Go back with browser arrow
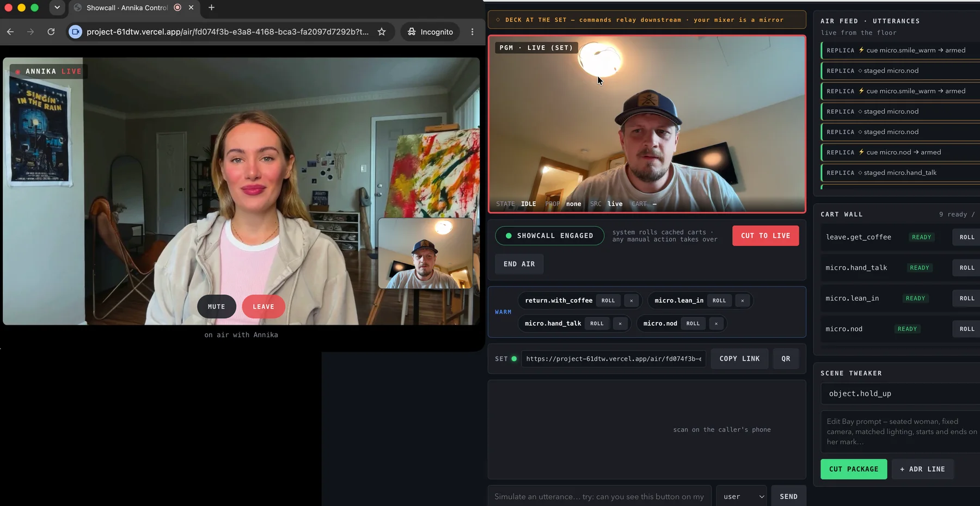 point(10,32)
